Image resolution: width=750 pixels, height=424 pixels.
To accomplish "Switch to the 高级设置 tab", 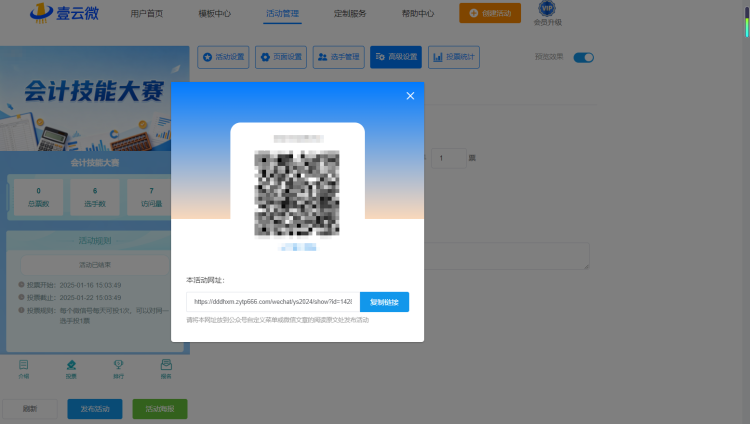I will [396, 57].
